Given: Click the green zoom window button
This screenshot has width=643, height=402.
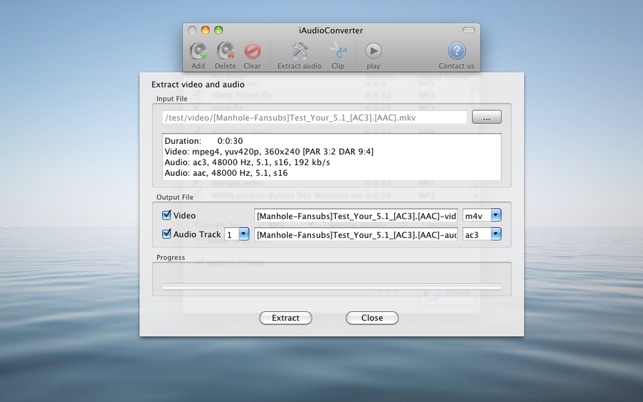Looking at the screenshot, I should [x=219, y=30].
